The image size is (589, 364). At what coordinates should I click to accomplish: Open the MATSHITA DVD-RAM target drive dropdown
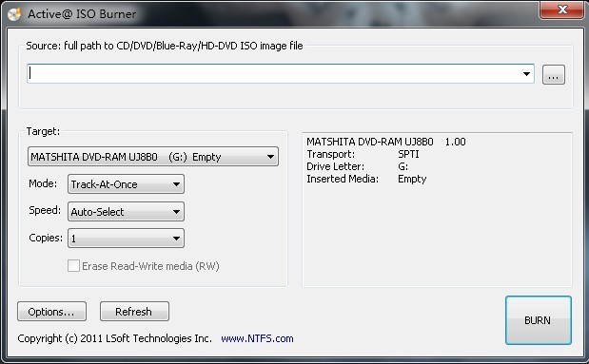coord(153,157)
